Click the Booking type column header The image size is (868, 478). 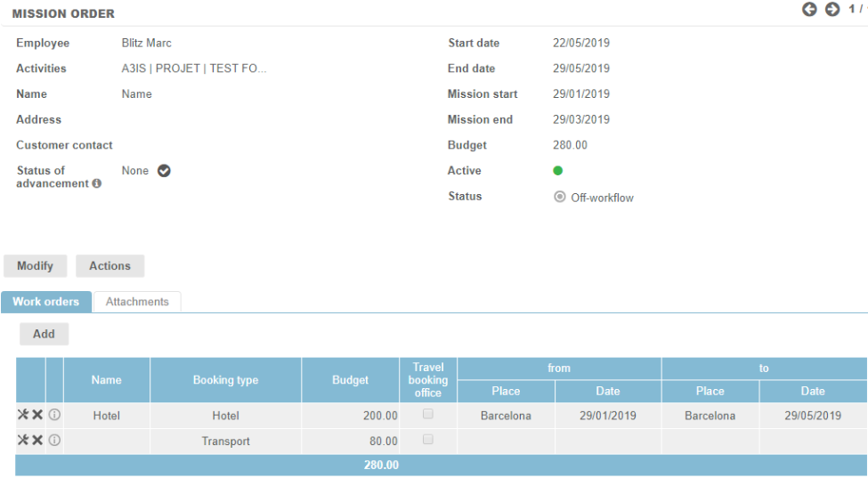[x=225, y=380]
